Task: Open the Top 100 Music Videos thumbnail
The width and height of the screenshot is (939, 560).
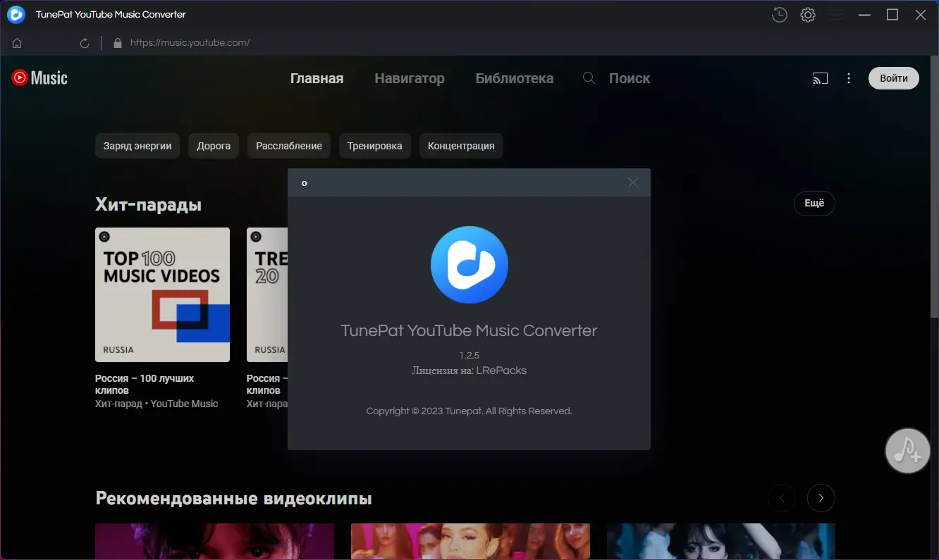Action: [x=162, y=294]
